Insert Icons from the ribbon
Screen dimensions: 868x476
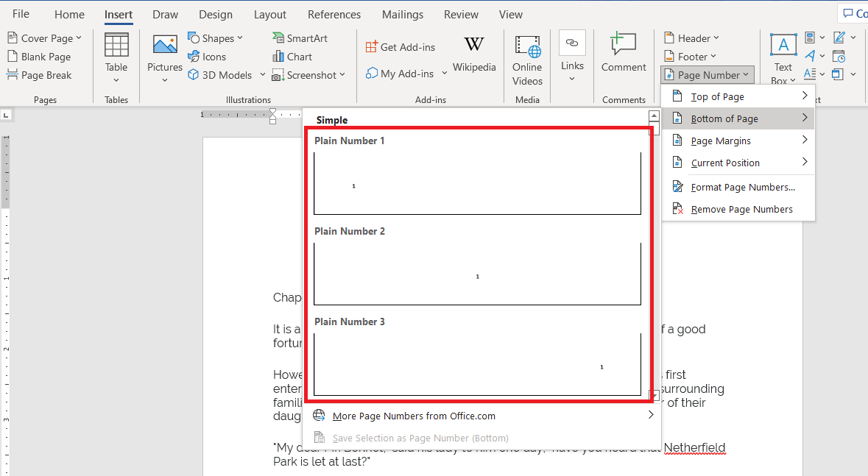tap(207, 57)
